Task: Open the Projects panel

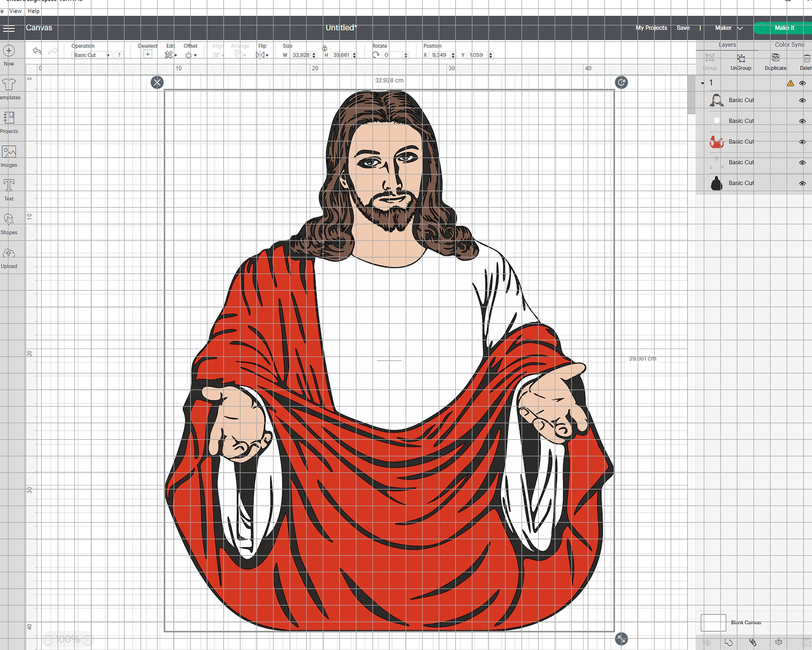Action: pos(9,122)
